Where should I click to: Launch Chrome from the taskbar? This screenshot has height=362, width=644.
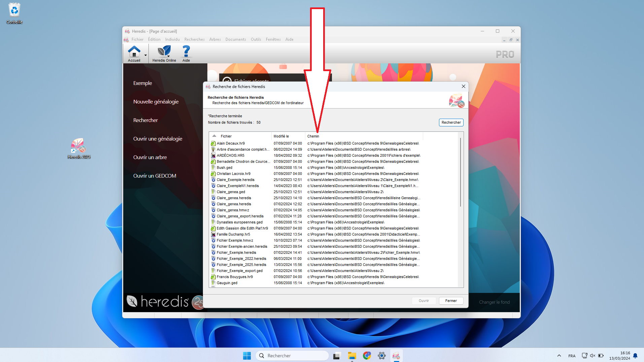click(x=367, y=356)
